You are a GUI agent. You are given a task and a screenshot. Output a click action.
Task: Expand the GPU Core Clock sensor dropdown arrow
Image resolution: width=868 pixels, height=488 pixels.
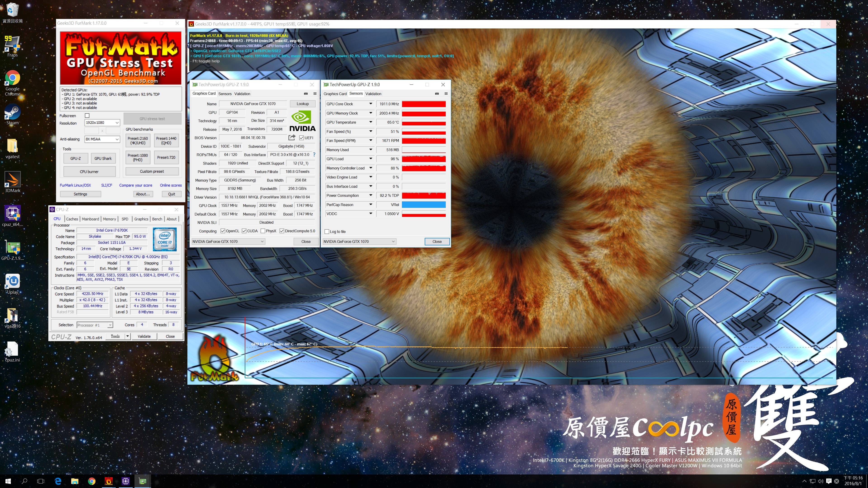(370, 104)
